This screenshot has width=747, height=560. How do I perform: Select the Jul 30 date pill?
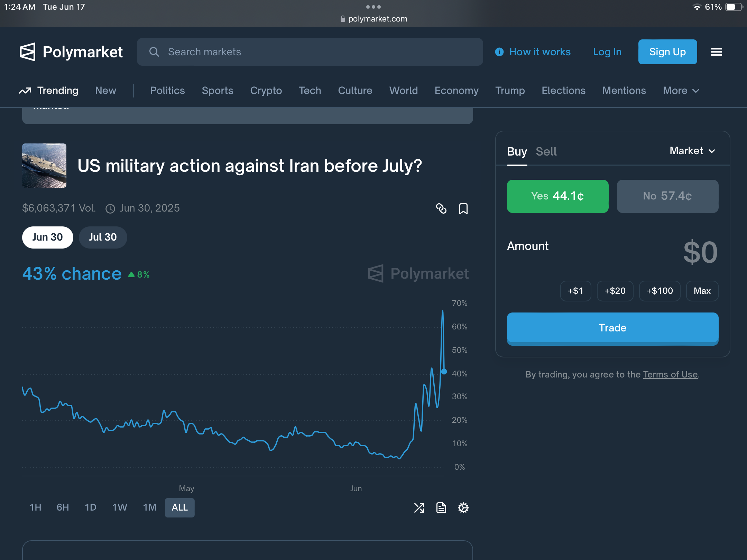(x=103, y=237)
